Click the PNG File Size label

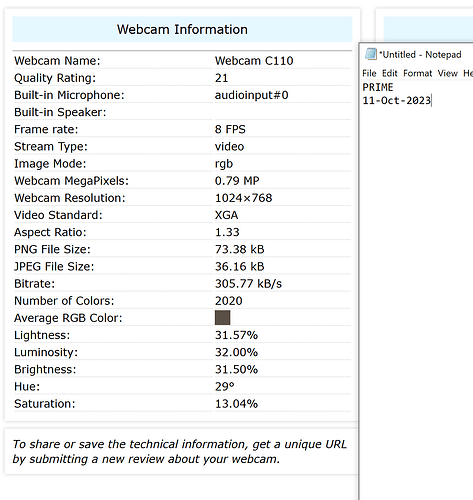[x=52, y=249]
